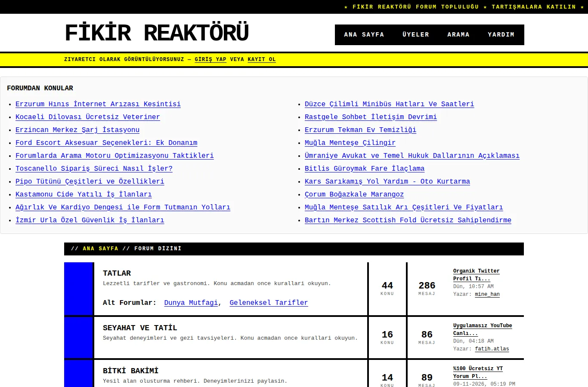This screenshot has height=387, width=588.
Task: Open the Organik Twitter Profil last post
Action: tap(476, 275)
